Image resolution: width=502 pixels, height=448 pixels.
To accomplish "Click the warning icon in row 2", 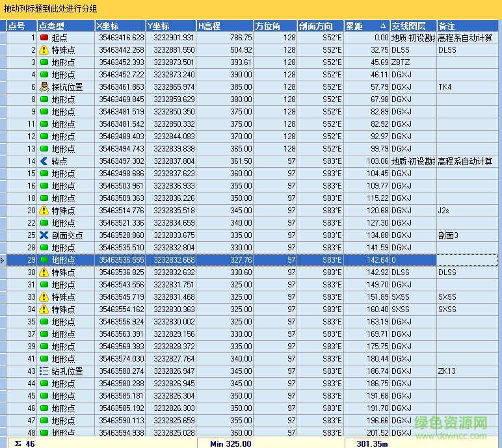I will 44,50.
